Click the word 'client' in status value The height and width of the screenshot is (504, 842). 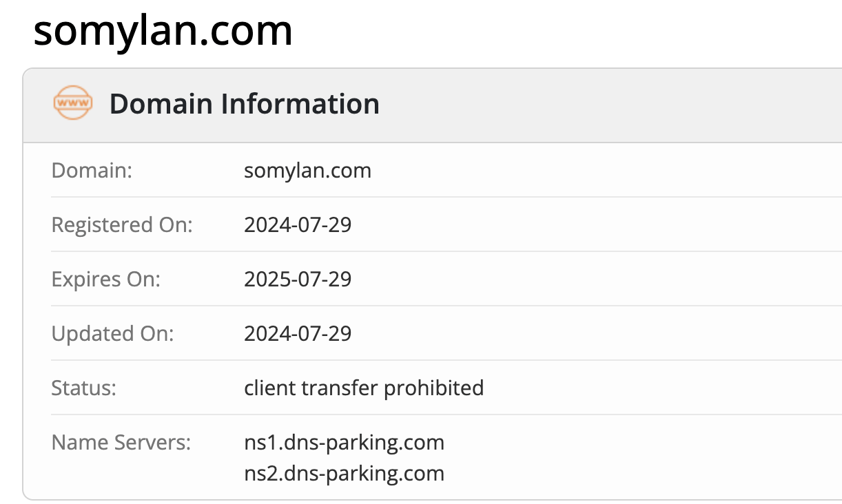coord(269,388)
